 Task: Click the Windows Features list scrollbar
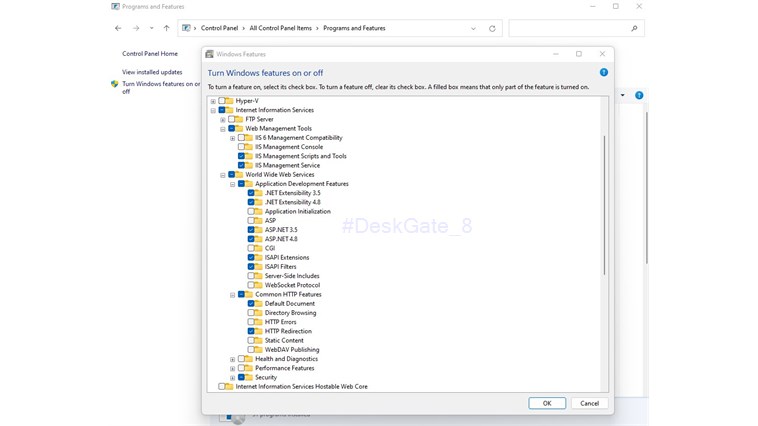tap(604, 206)
